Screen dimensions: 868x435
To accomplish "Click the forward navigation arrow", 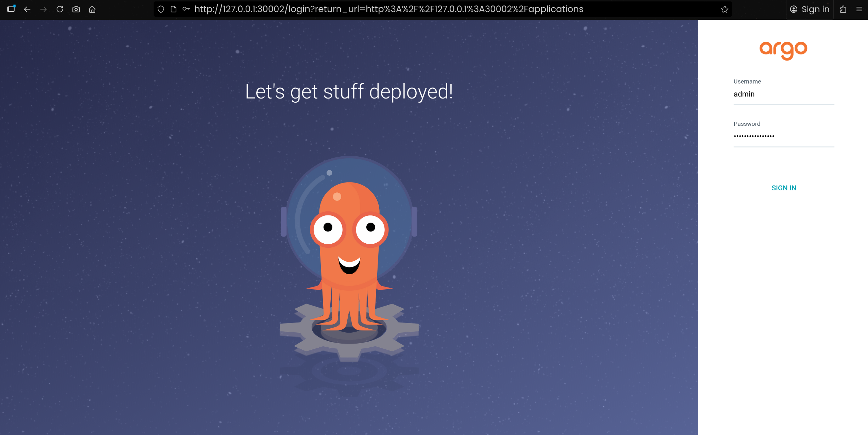I will click(44, 9).
